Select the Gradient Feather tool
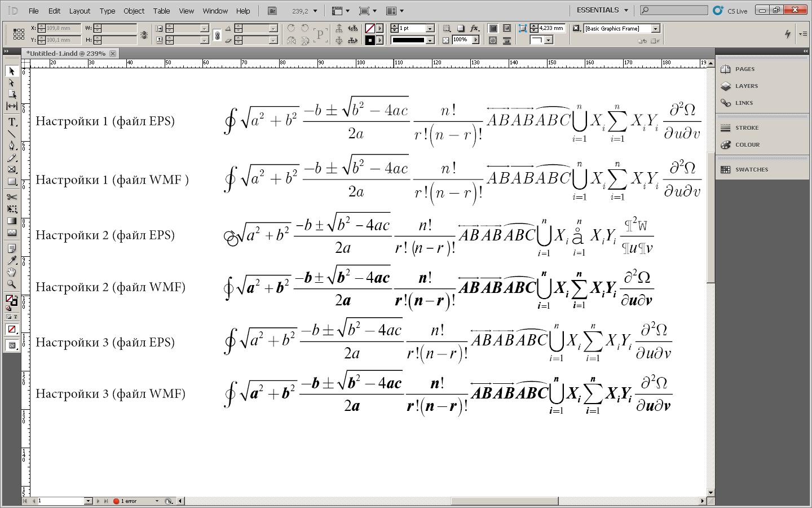Image resolution: width=812 pixels, height=508 pixels. (11, 233)
